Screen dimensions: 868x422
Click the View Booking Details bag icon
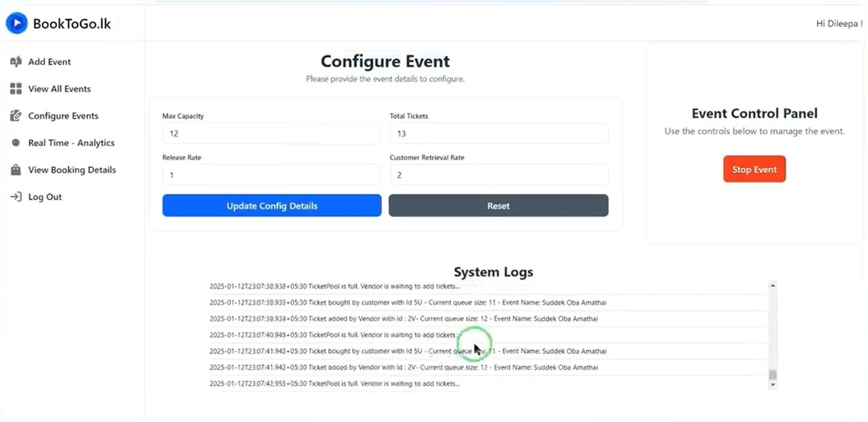tap(16, 170)
